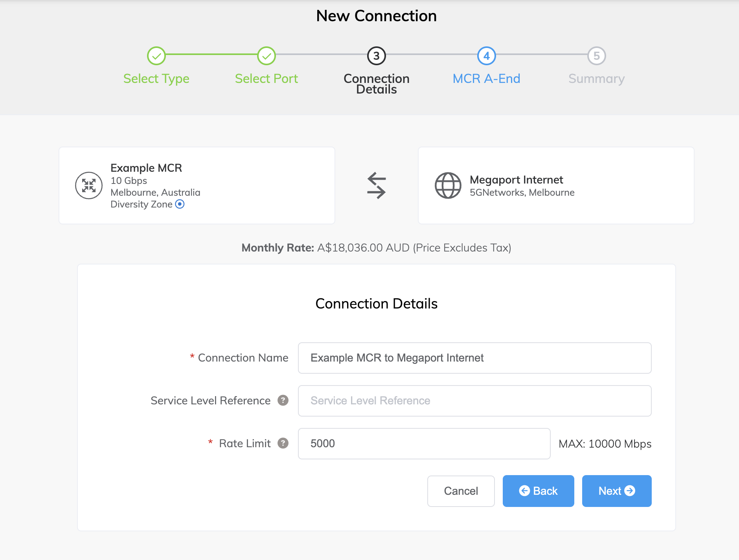The height and width of the screenshot is (560, 739).
Task: Click the Example MCR router icon
Action: pos(89,185)
